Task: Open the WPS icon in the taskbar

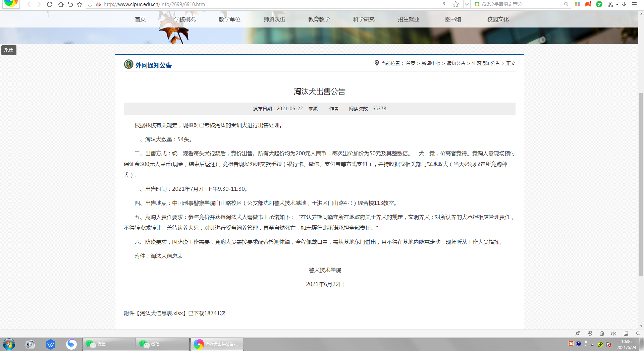Action: coord(51,344)
